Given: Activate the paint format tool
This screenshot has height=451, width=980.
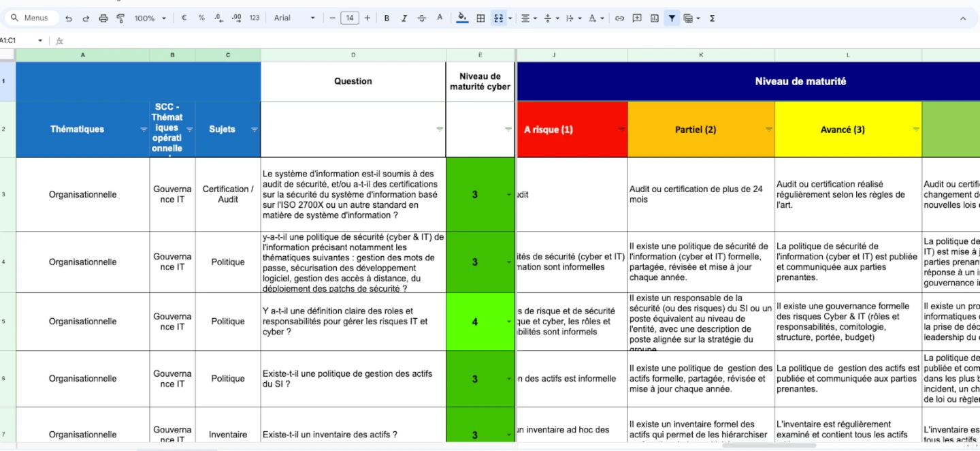Looking at the screenshot, I should (x=120, y=18).
